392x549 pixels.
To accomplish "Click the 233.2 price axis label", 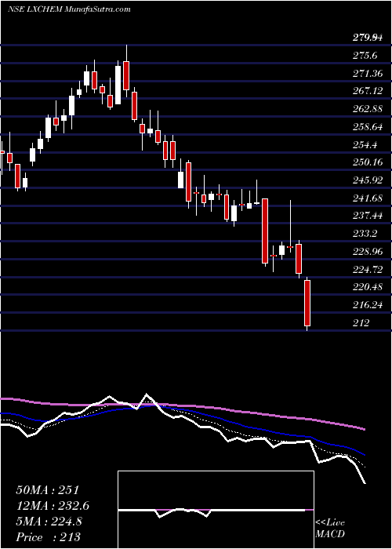I will pyautogui.click(x=365, y=234).
